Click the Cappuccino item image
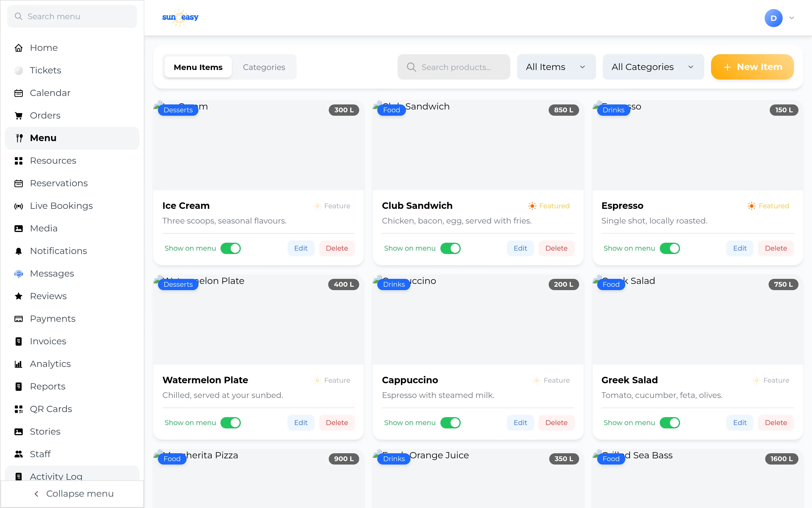The image size is (812, 508). tap(478, 320)
